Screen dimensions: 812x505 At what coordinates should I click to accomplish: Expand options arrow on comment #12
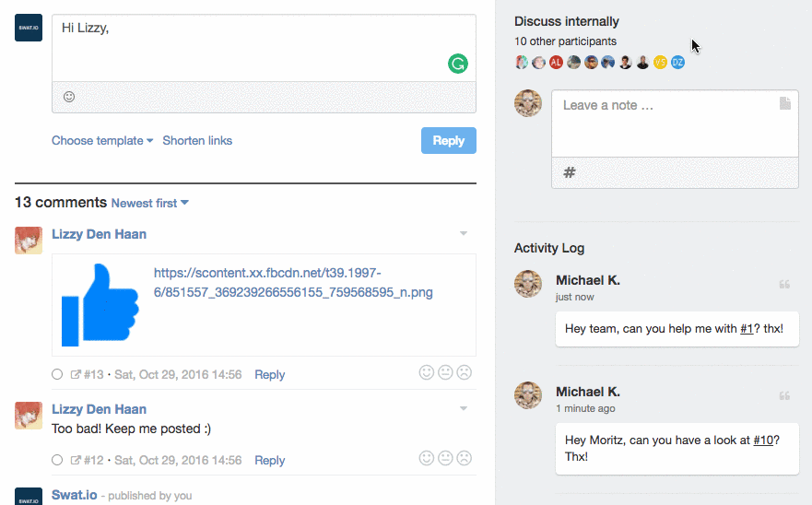(x=464, y=408)
